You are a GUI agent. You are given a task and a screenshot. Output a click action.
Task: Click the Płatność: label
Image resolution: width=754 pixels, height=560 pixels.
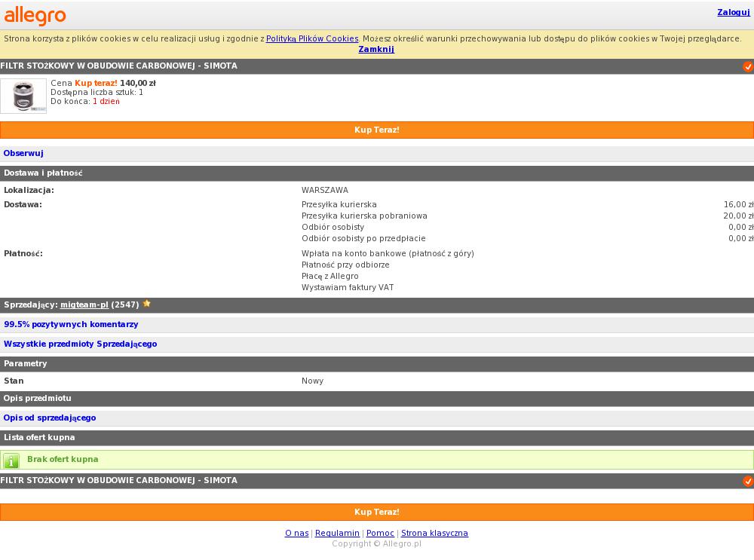tap(23, 254)
